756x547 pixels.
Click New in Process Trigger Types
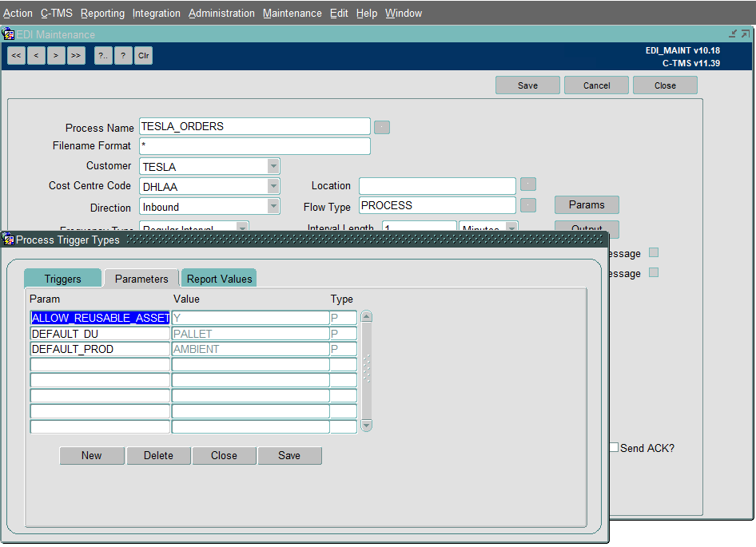[92, 455]
